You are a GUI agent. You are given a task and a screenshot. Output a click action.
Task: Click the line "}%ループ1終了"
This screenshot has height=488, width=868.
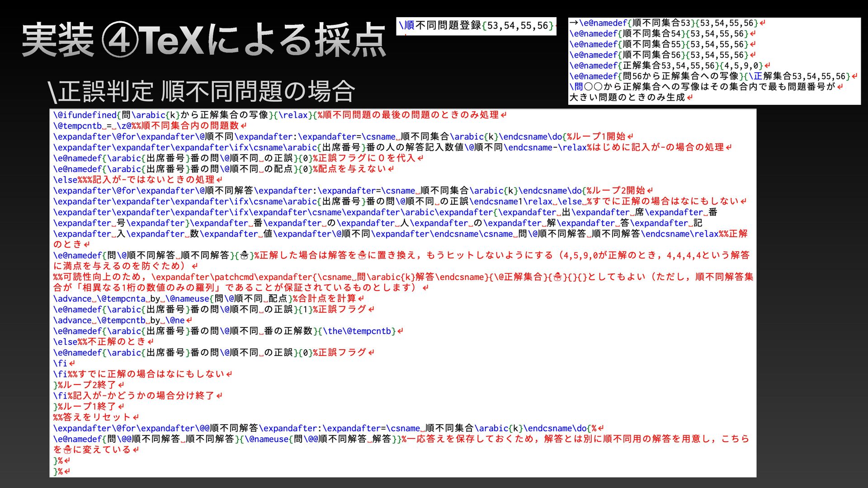click(x=89, y=407)
